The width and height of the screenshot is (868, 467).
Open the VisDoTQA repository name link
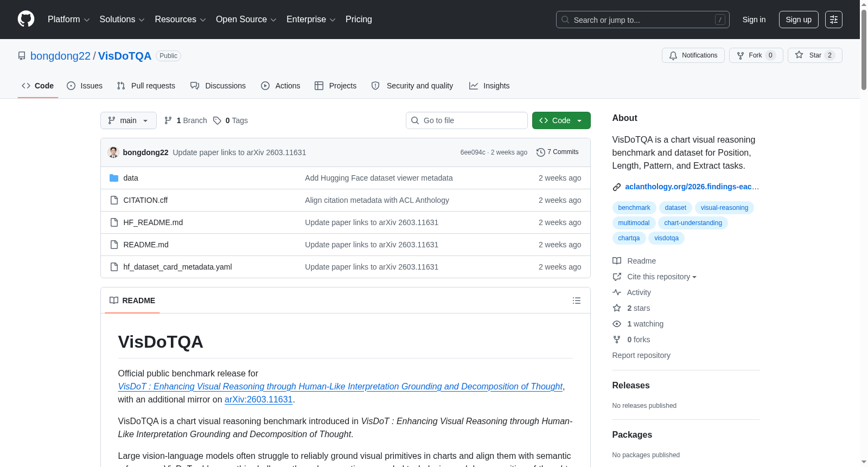point(125,56)
